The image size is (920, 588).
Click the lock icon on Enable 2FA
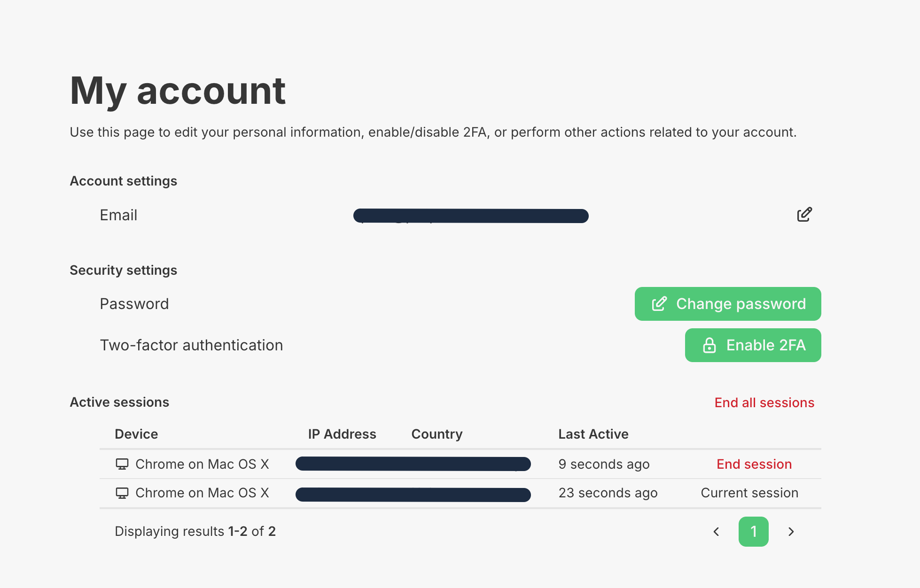tap(709, 345)
